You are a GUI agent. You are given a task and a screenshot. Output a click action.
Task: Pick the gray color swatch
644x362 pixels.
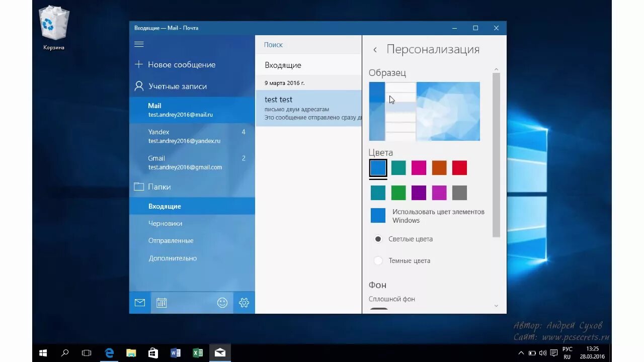pos(459,193)
